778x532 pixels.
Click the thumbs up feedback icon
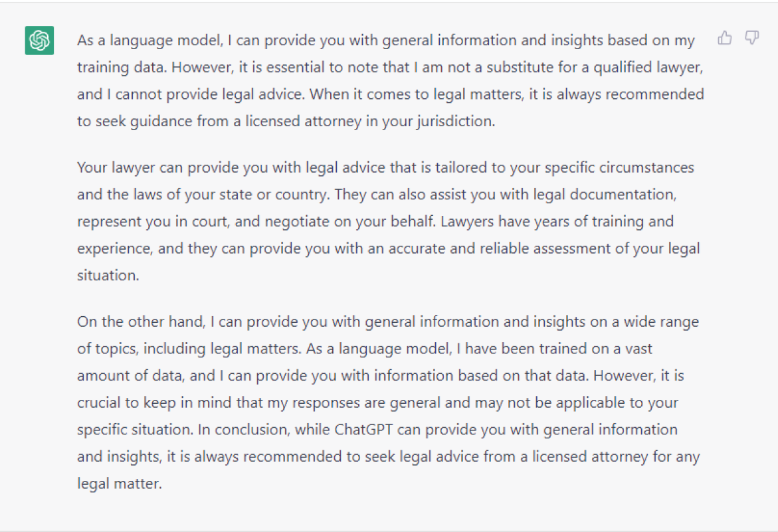pyautogui.click(x=724, y=38)
